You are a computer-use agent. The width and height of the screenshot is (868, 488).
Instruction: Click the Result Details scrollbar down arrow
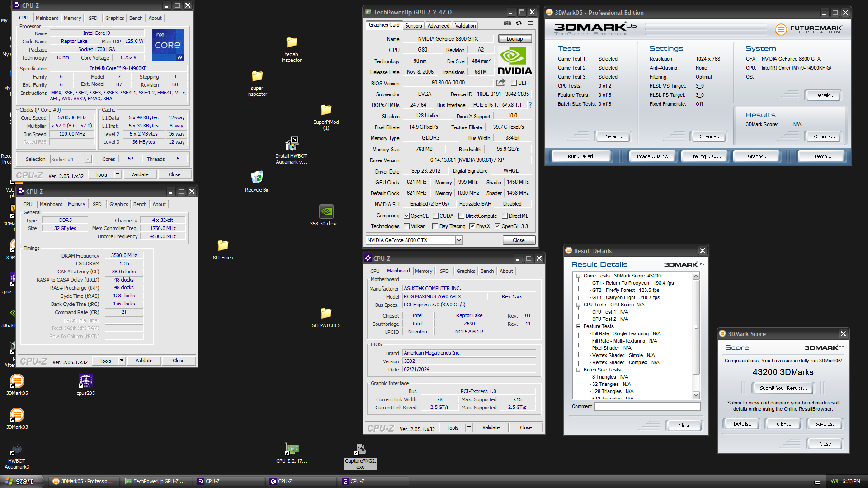(696, 395)
